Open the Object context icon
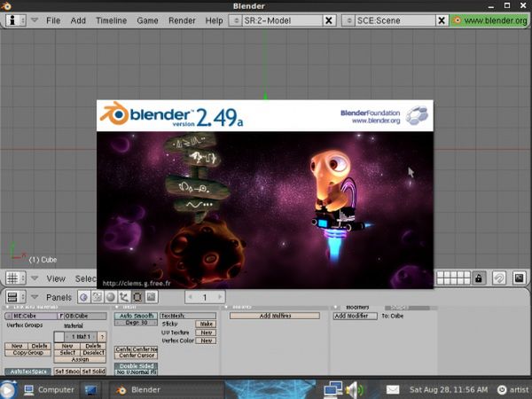The height and width of the screenshot is (399, 532). (x=124, y=297)
